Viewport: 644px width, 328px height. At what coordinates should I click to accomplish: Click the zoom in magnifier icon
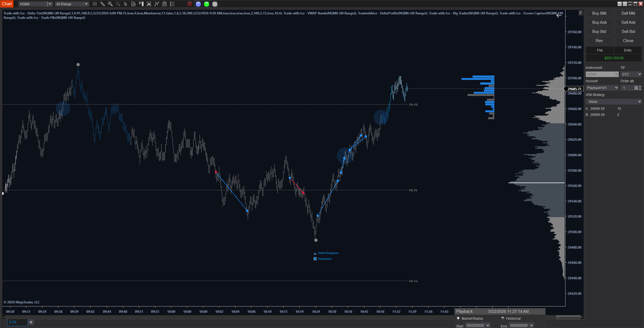pyautogui.click(x=110, y=4)
